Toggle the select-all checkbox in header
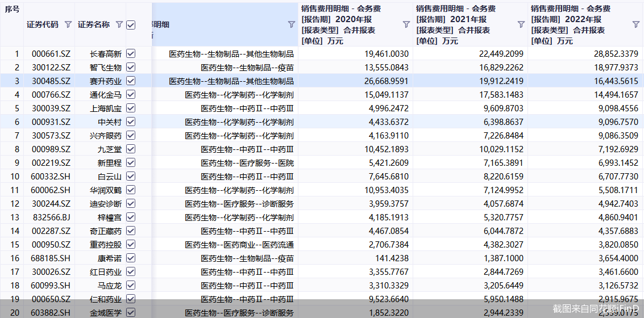Screen dimensions: 644x318 point(131,24)
